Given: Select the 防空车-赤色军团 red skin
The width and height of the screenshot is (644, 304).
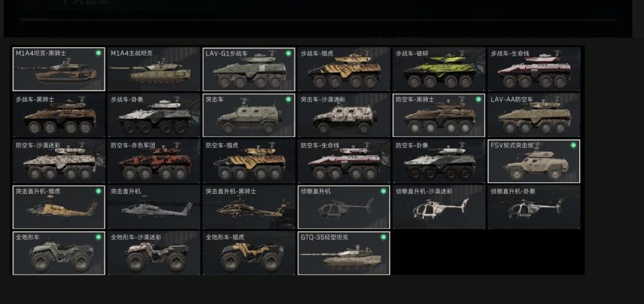Looking at the screenshot, I should (154, 161).
